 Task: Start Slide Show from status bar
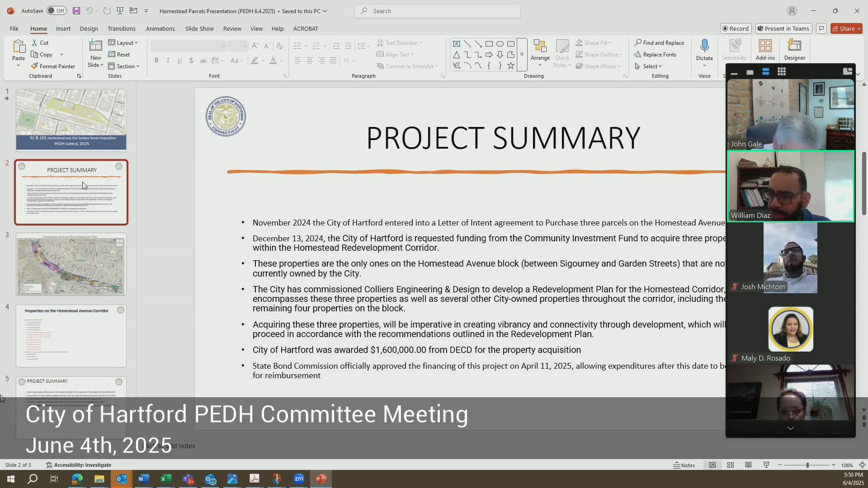pos(766,465)
